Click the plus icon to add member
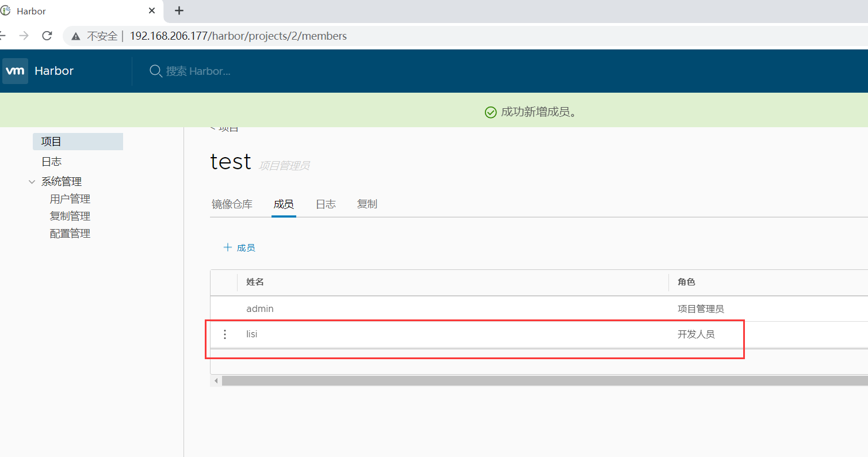 click(x=227, y=247)
